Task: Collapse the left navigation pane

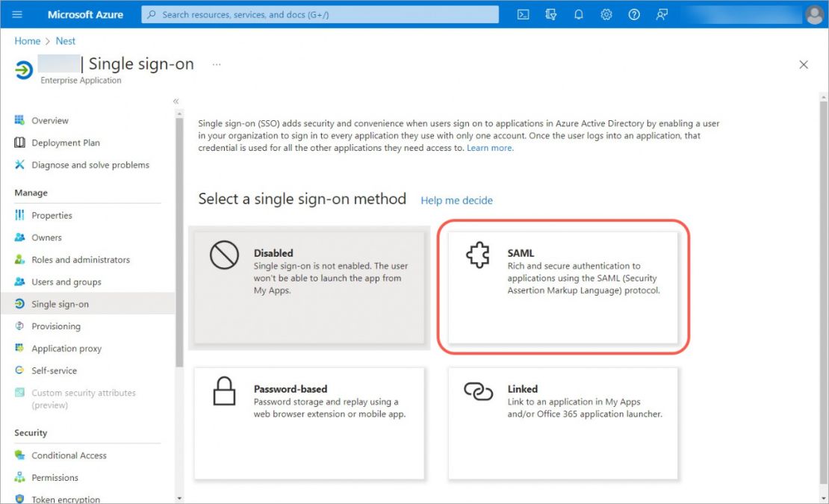Action: point(176,101)
